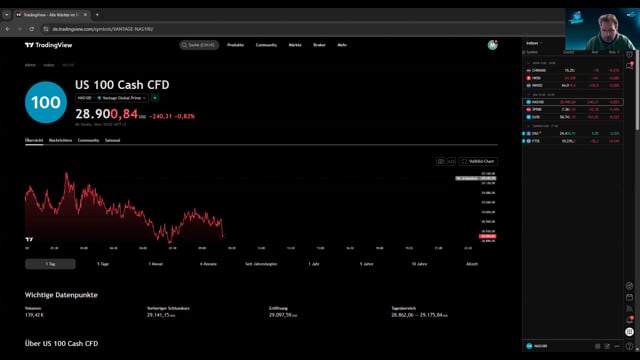The width and height of the screenshot is (640, 360).
Task: Select the Allzeit time range
Action: point(472,264)
